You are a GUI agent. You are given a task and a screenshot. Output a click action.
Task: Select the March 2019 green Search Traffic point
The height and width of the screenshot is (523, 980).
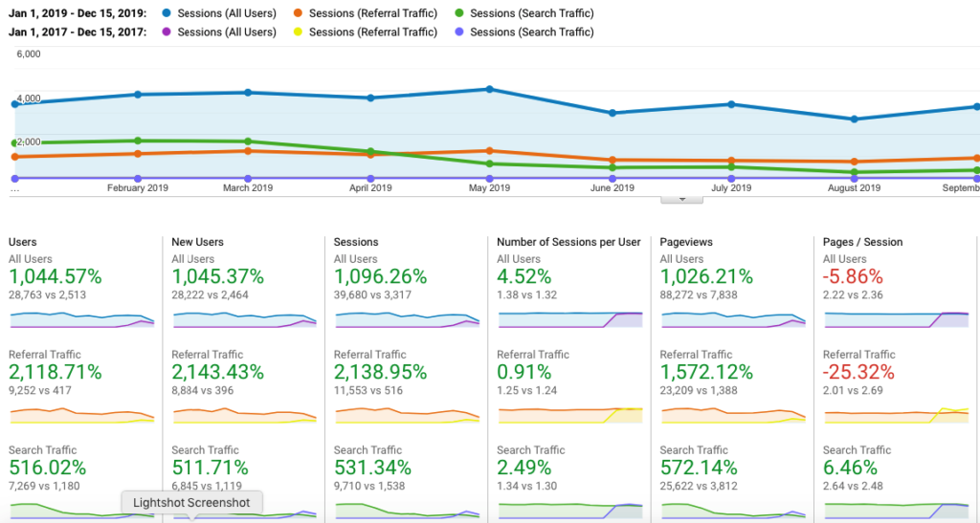pyautogui.click(x=248, y=142)
